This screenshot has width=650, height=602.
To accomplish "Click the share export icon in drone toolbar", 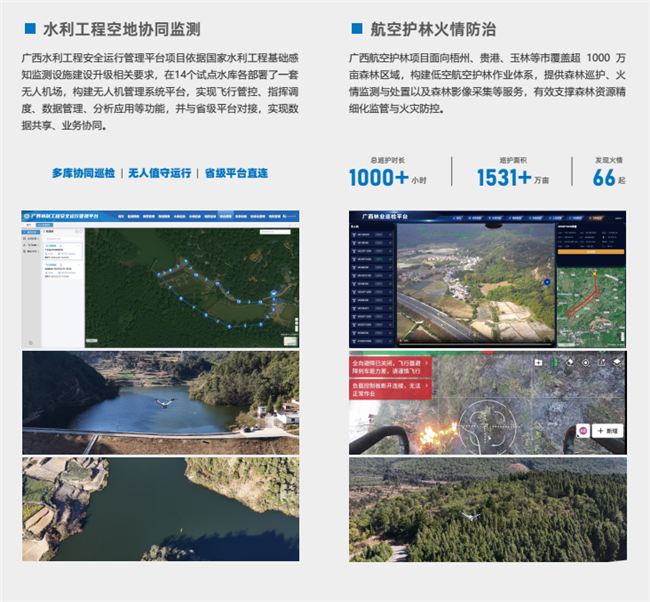I will [602, 362].
